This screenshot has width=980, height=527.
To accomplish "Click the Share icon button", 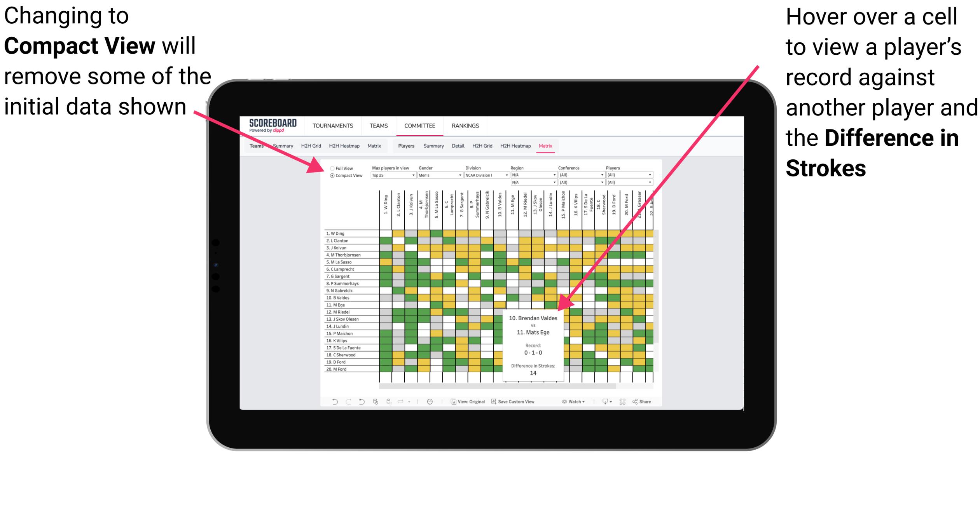I will tap(649, 402).
